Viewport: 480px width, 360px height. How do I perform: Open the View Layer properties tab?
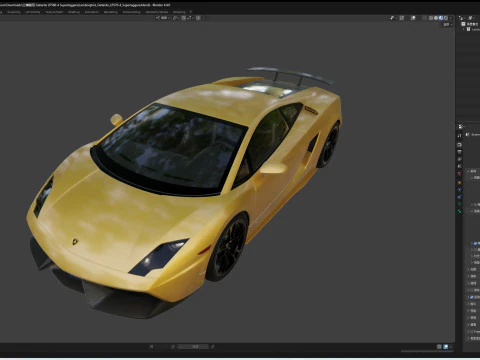pyautogui.click(x=459, y=159)
